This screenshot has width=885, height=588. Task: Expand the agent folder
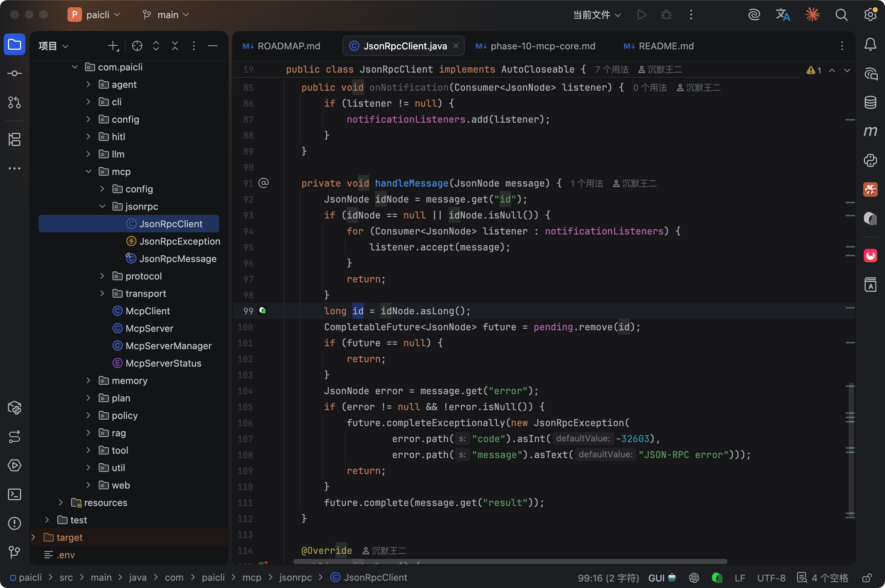[89, 84]
